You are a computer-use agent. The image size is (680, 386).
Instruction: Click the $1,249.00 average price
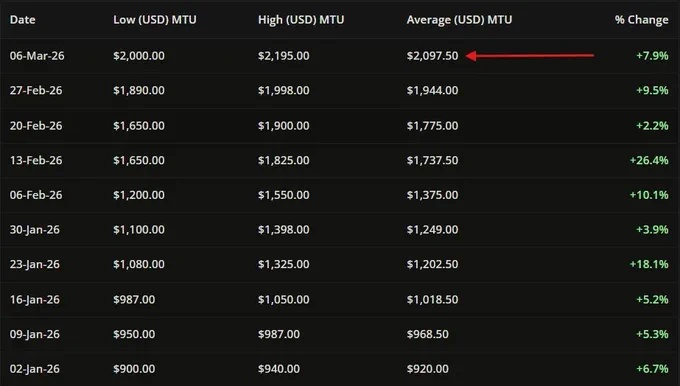pos(432,230)
